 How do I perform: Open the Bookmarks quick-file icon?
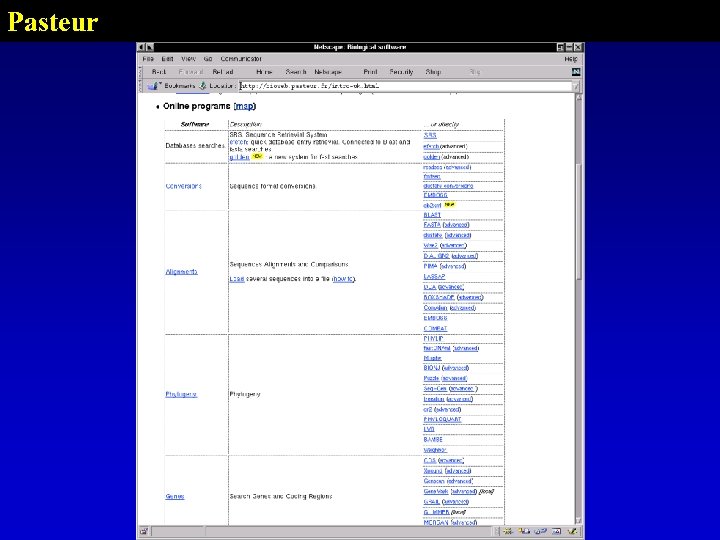click(x=153, y=85)
